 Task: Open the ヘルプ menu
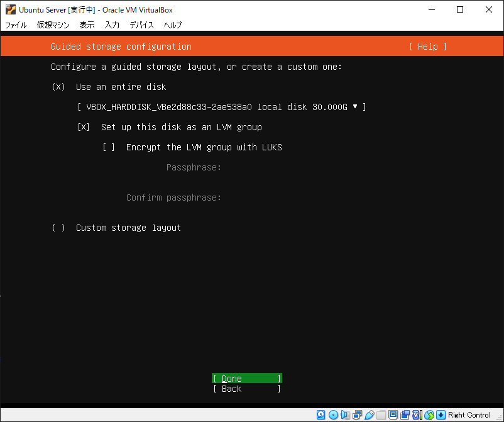pos(173,25)
